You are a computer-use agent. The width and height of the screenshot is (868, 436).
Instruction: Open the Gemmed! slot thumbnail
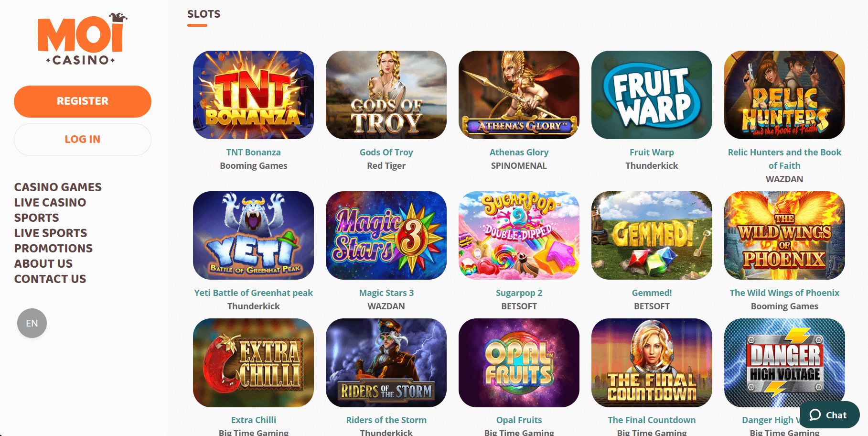tap(652, 235)
